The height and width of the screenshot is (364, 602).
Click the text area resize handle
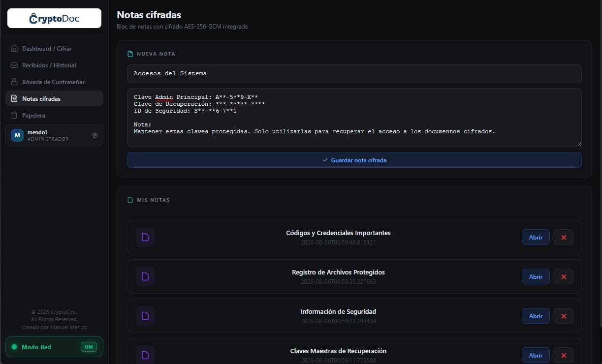click(579, 144)
